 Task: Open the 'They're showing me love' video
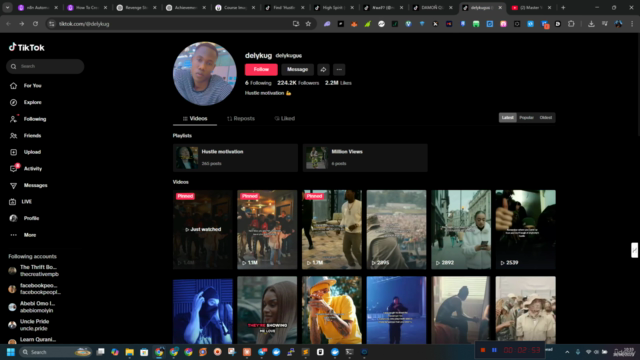267,310
